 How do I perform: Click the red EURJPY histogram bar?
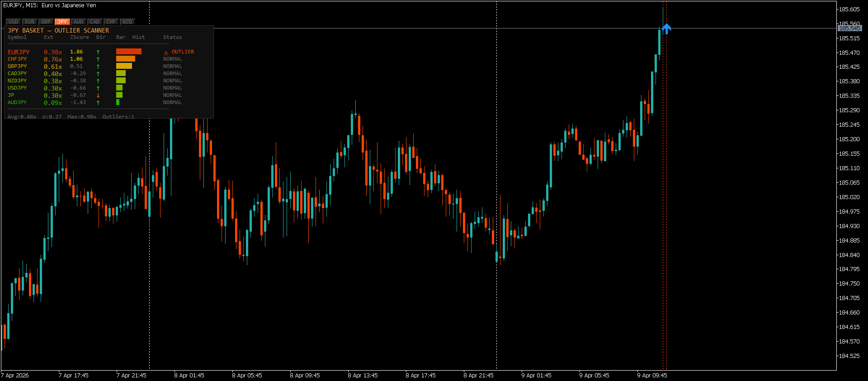129,52
